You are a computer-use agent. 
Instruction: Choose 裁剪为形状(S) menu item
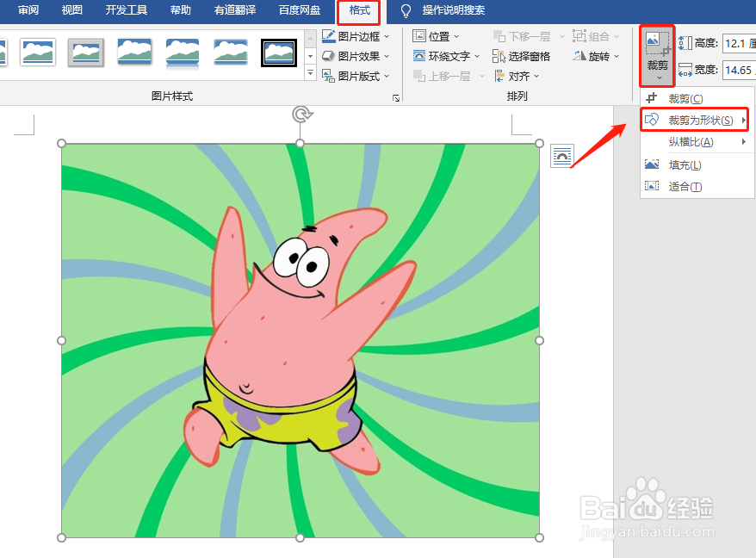click(694, 120)
